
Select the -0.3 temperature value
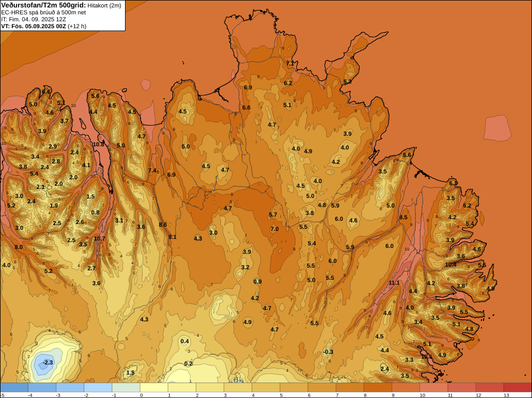pos(328,352)
